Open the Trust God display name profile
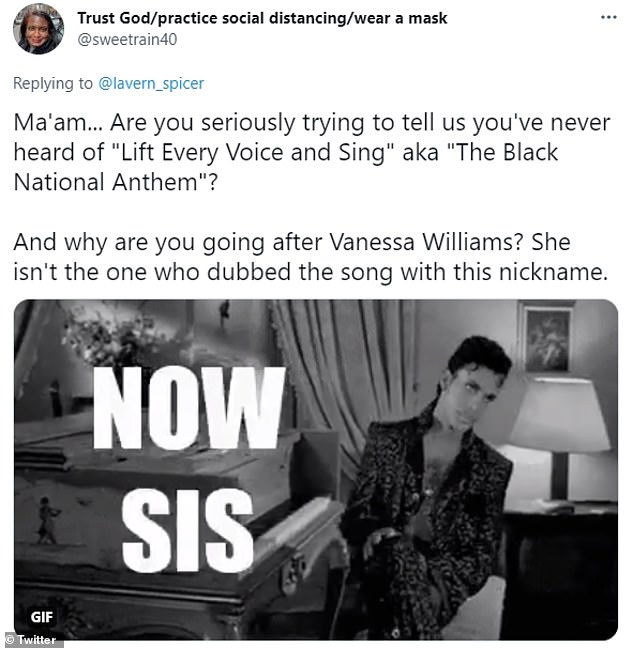 (x=262, y=18)
